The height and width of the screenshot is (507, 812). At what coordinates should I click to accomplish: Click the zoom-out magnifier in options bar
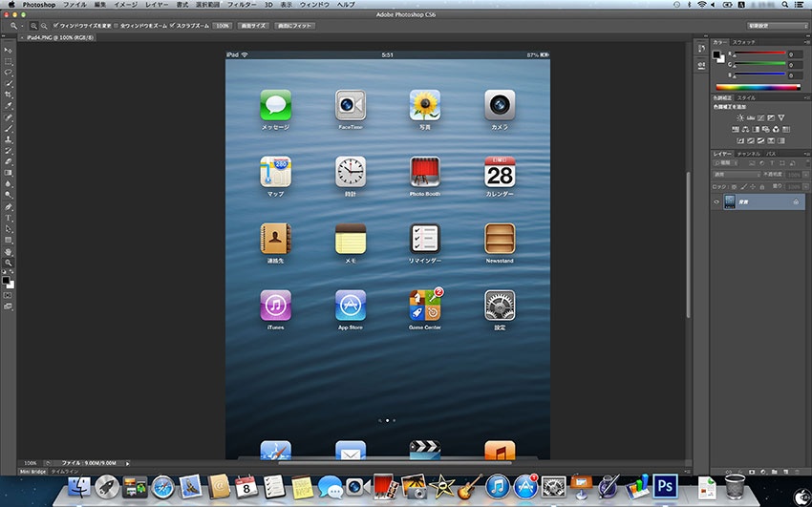point(44,26)
